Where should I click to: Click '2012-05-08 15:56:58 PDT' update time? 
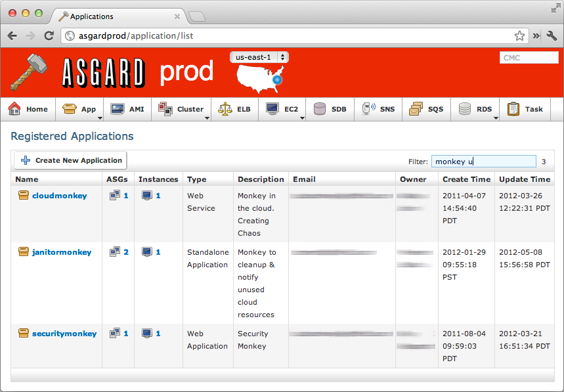pos(525,258)
